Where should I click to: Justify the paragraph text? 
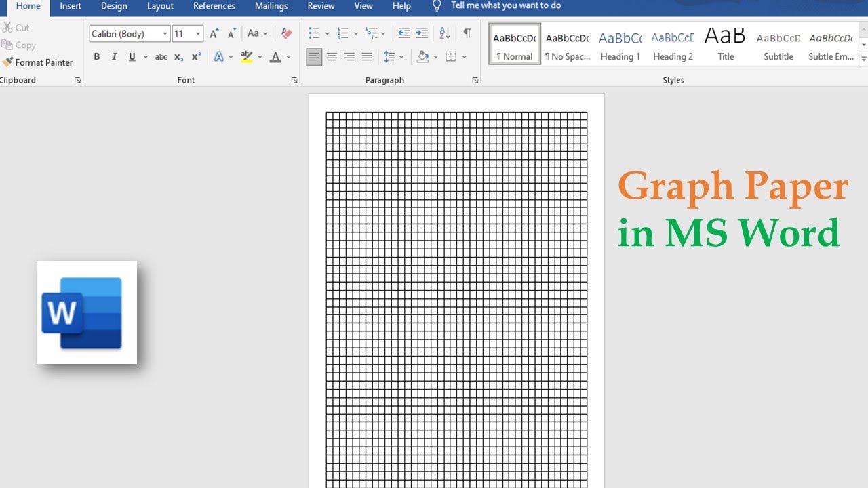(x=367, y=57)
